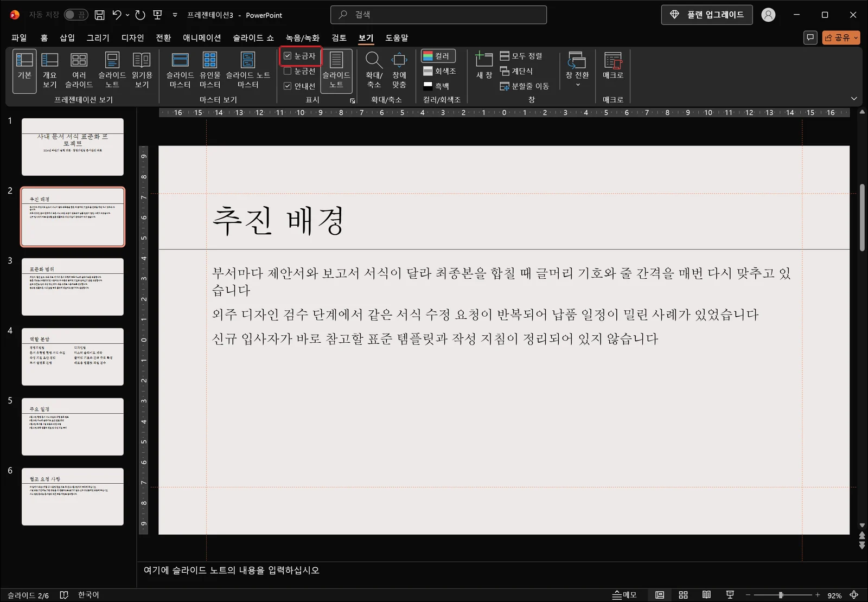Click accessibility/spell check status icon
The image size is (868, 602).
point(64,595)
